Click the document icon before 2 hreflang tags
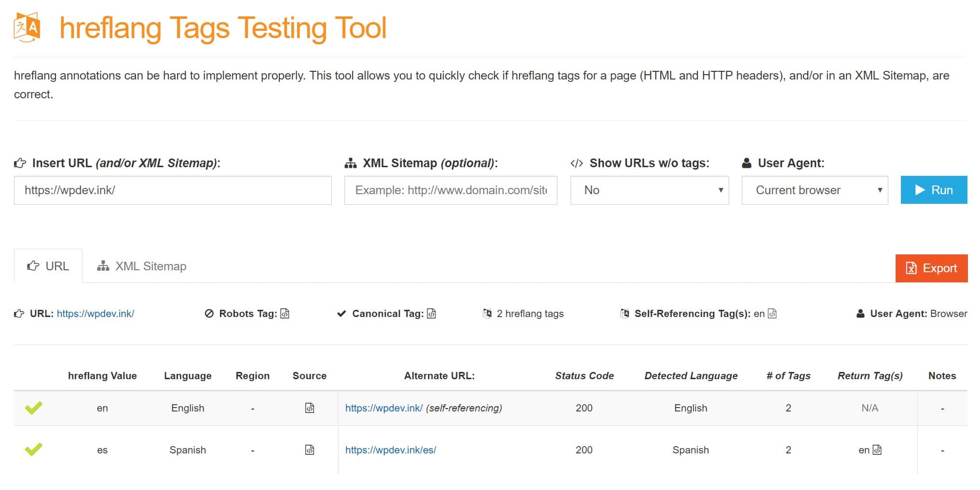This screenshot has height=490, width=980. click(487, 313)
